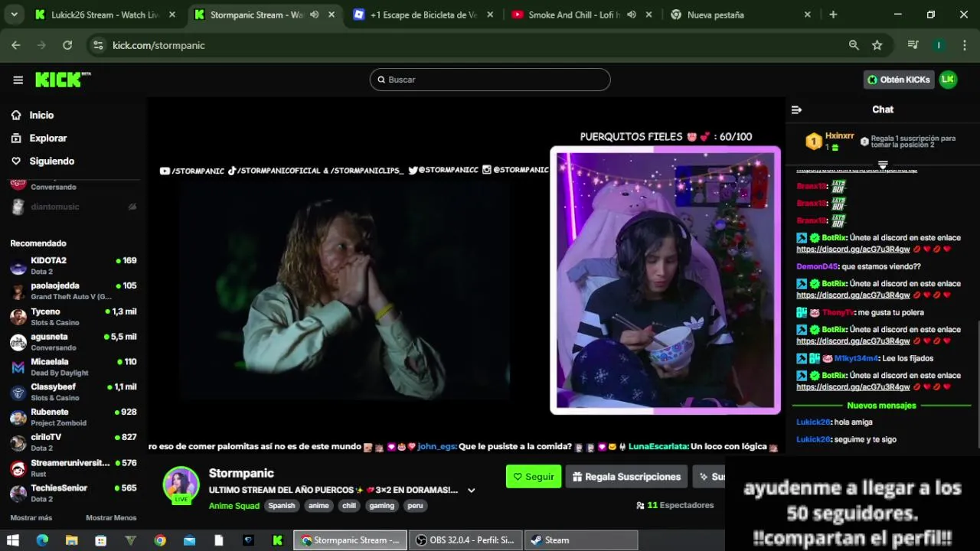Open File Explorer from taskbar
The width and height of the screenshot is (980, 551).
[x=71, y=540]
